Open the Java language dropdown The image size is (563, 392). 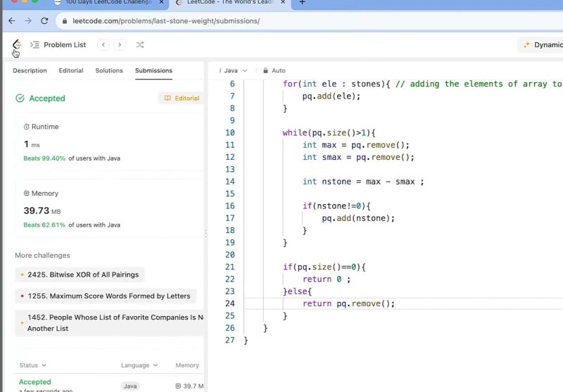[233, 70]
